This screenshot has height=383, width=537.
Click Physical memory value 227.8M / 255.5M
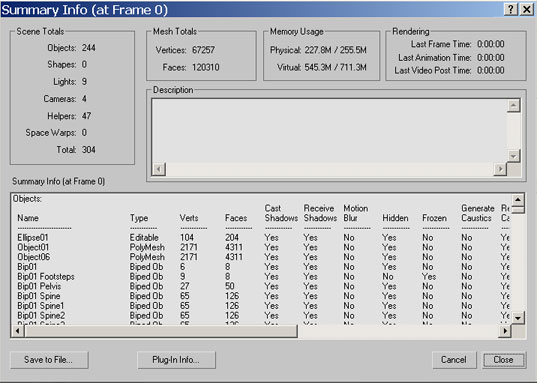(336, 50)
